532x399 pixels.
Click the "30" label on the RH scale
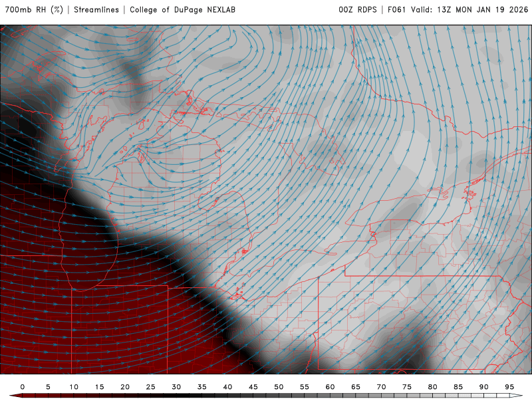click(176, 387)
